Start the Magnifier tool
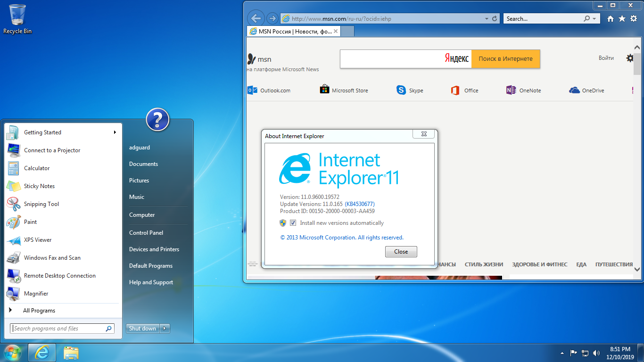This screenshot has height=362, width=644. (63, 294)
